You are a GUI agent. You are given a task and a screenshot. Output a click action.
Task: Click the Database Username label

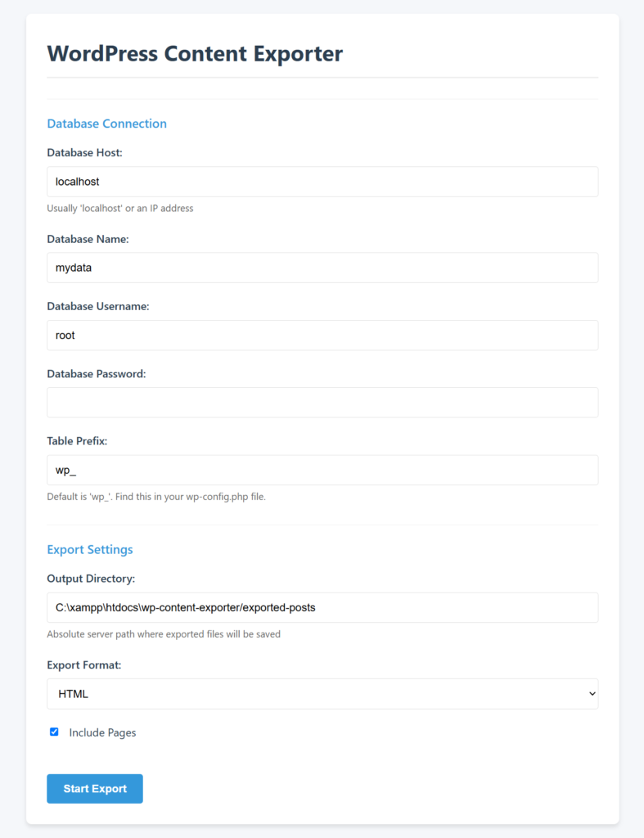tap(98, 306)
